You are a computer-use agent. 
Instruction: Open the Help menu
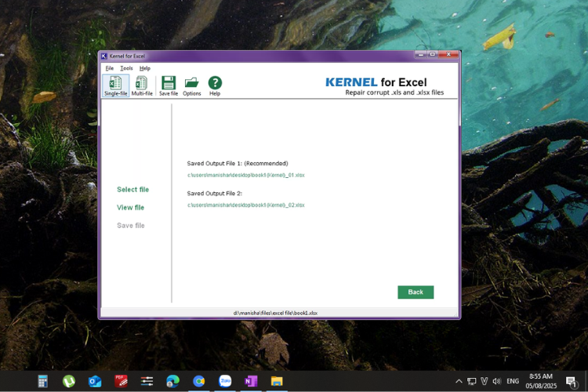(145, 68)
